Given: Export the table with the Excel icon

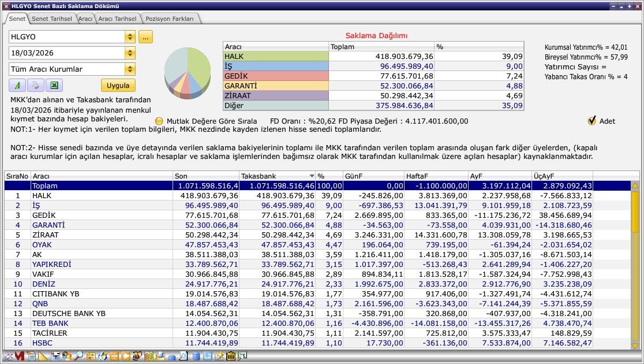Looking at the screenshot, I should (54, 86).
